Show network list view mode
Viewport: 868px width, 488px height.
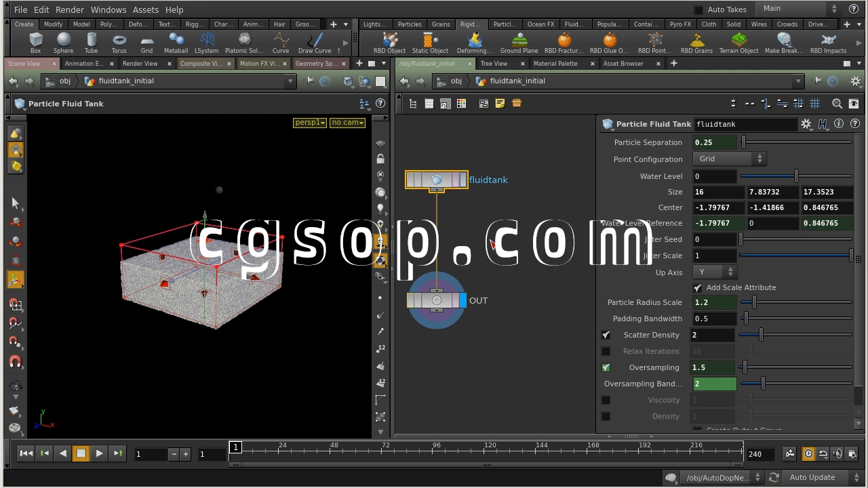click(x=429, y=104)
